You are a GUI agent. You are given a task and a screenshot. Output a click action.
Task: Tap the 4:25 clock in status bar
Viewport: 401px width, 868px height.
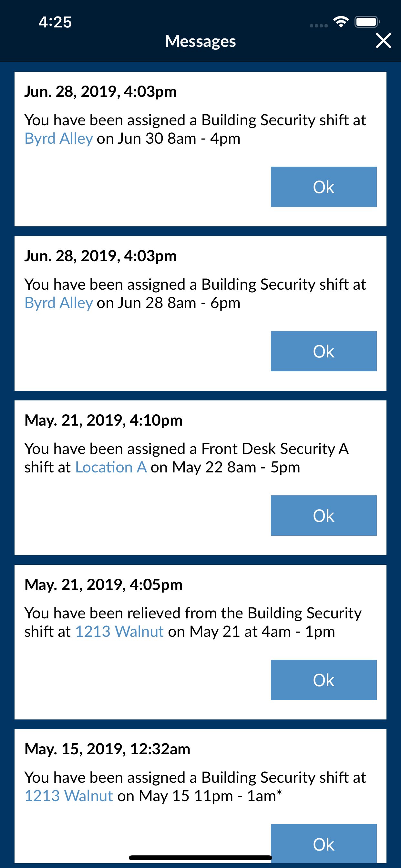tap(55, 22)
